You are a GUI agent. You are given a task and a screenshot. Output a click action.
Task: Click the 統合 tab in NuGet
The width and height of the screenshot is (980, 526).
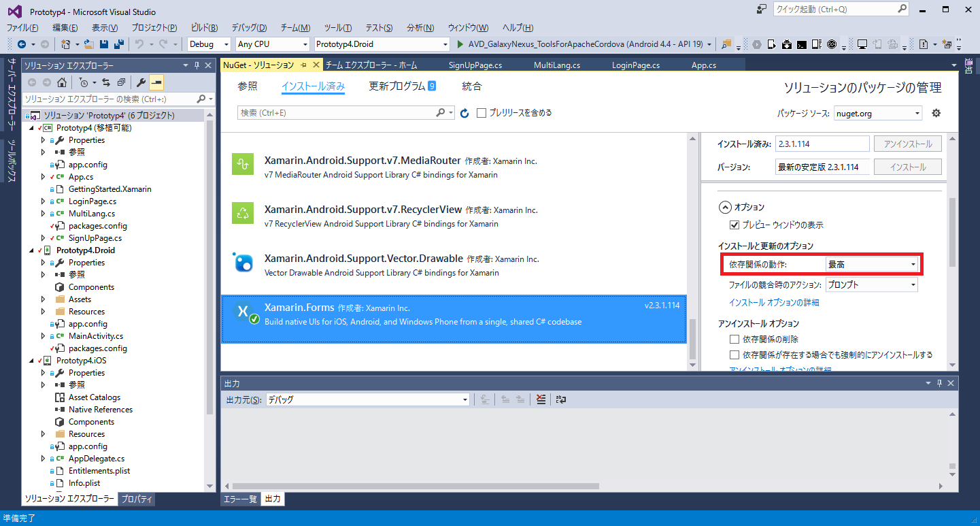(x=472, y=86)
